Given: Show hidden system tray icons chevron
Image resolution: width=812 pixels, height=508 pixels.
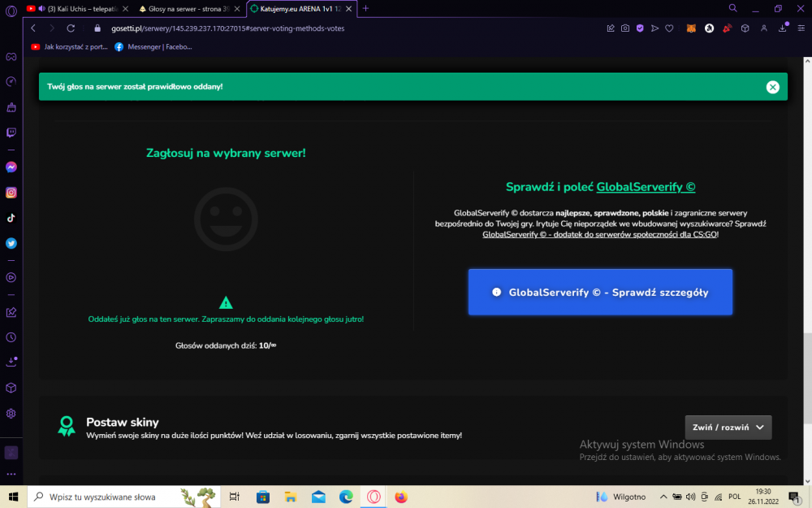Looking at the screenshot, I should click(663, 497).
